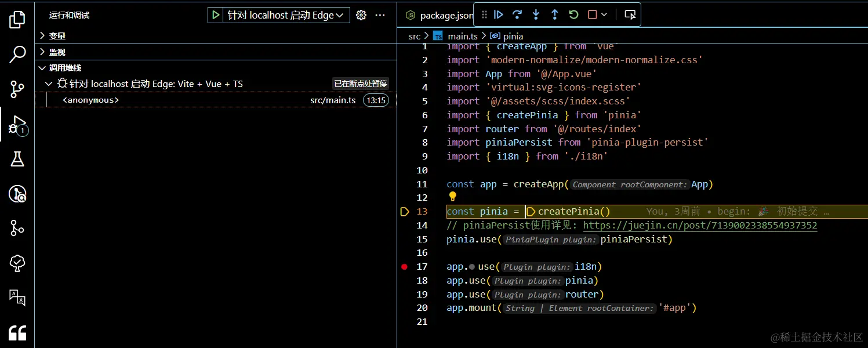The width and height of the screenshot is (868, 348).
Task: Click the piniaPersist argument on line 15
Action: [634, 240]
